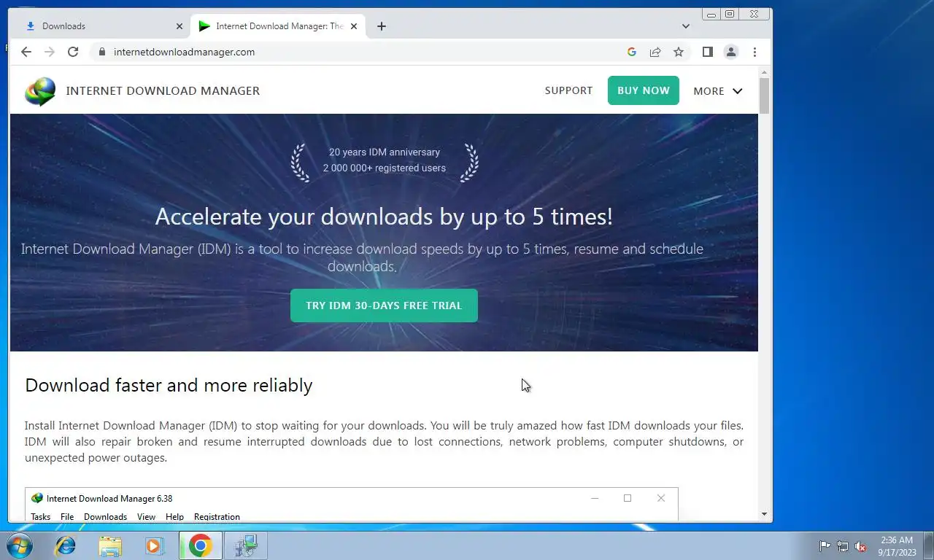Viewport: 934px width, 560px height.
Task: Open Tasks menu in IDM screenshot
Action: 41,516
